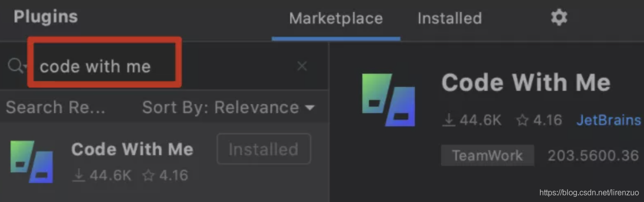This screenshot has width=644, height=202.
Task: Expand the Sort By: Relevance dropdown
Action: tap(228, 107)
